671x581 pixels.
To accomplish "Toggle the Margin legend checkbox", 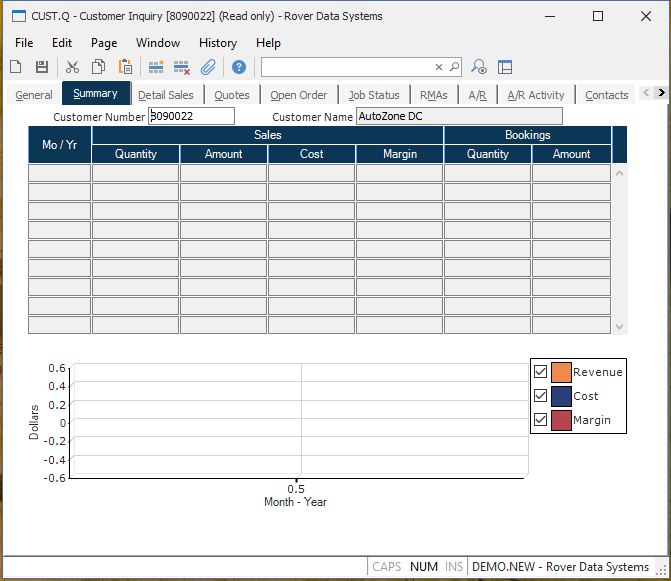I will [541, 420].
